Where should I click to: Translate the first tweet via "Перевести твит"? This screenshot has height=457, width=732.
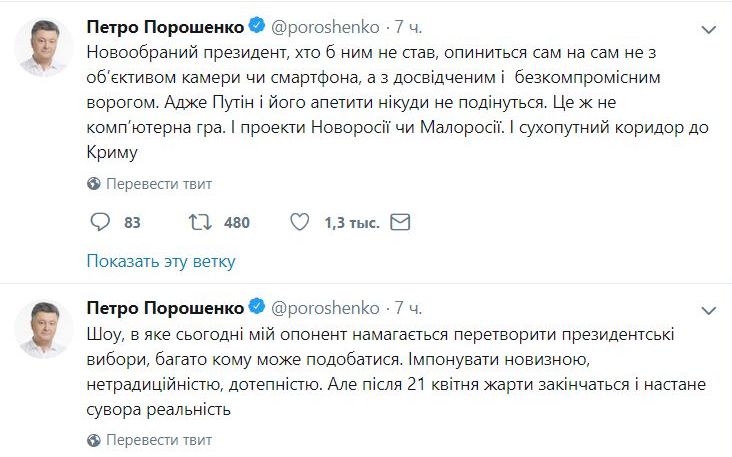click(x=154, y=183)
